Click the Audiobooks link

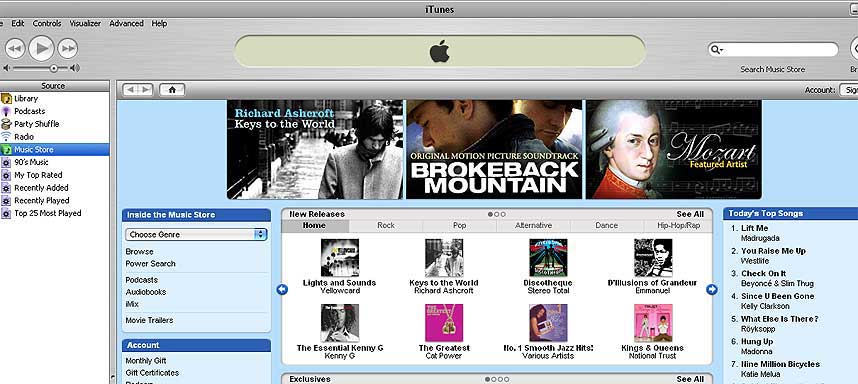146,292
